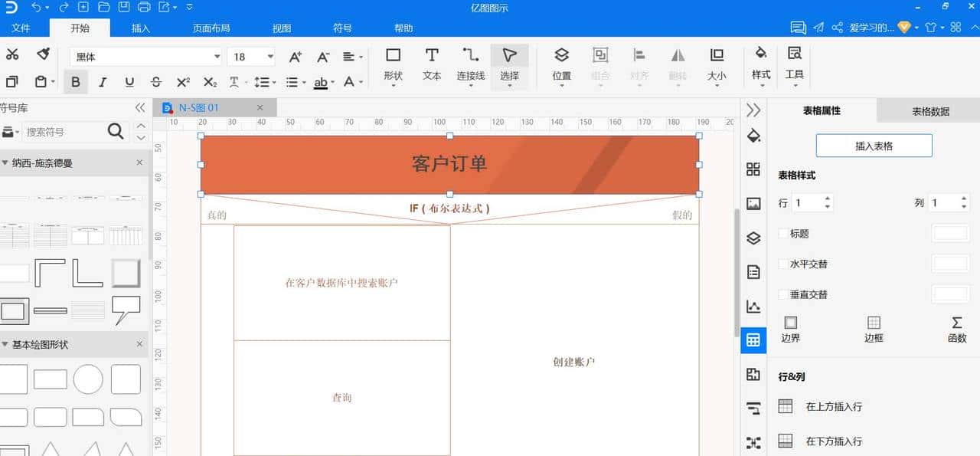Viewport: 980px width, 456px height.
Task: Open the font size dropdown showing 18
Action: pos(272,57)
